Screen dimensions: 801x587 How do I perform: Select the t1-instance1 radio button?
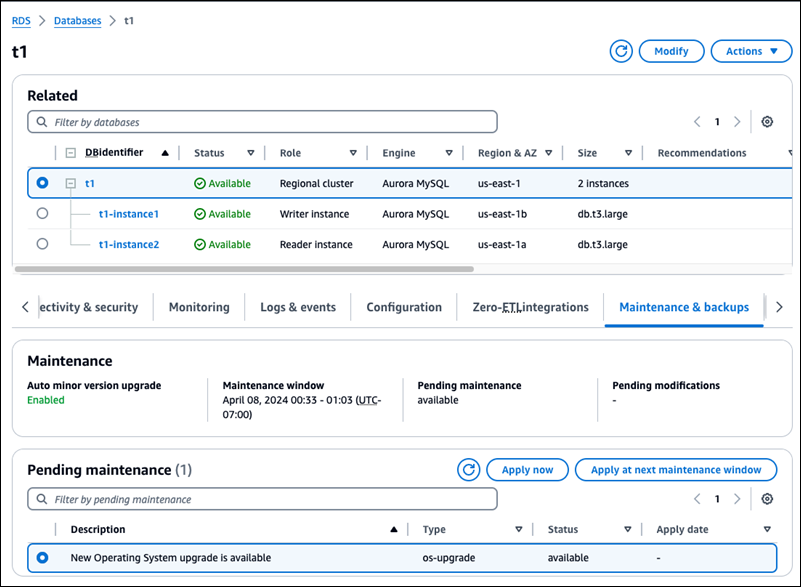(x=41, y=214)
